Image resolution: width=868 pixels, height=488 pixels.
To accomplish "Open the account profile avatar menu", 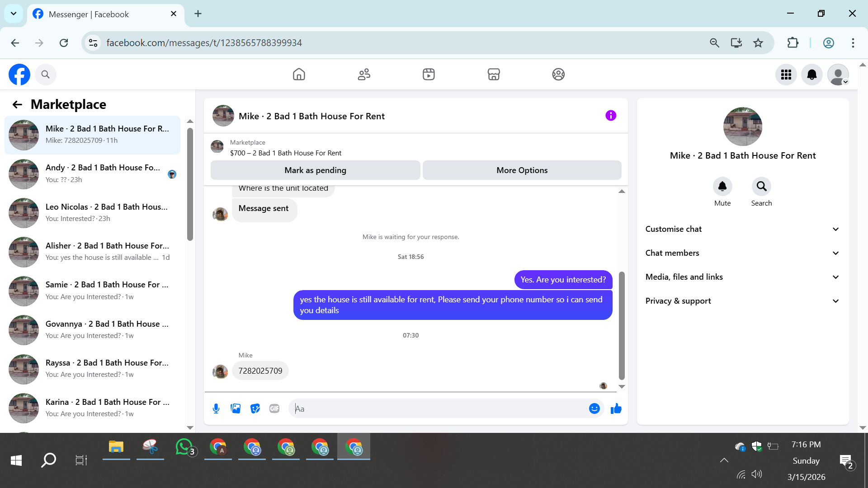I will 838,75.
